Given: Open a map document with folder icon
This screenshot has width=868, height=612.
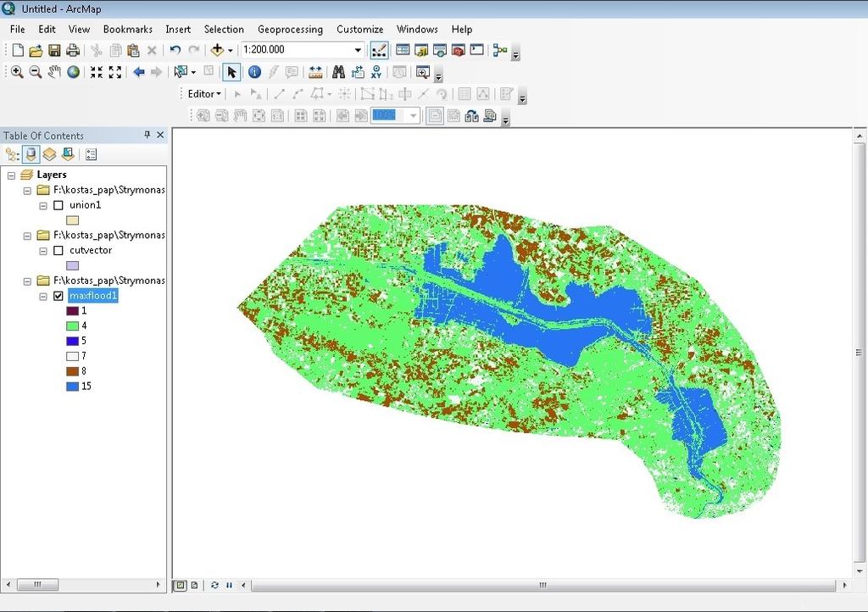Looking at the screenshot, I should click(x=36, y=50).
